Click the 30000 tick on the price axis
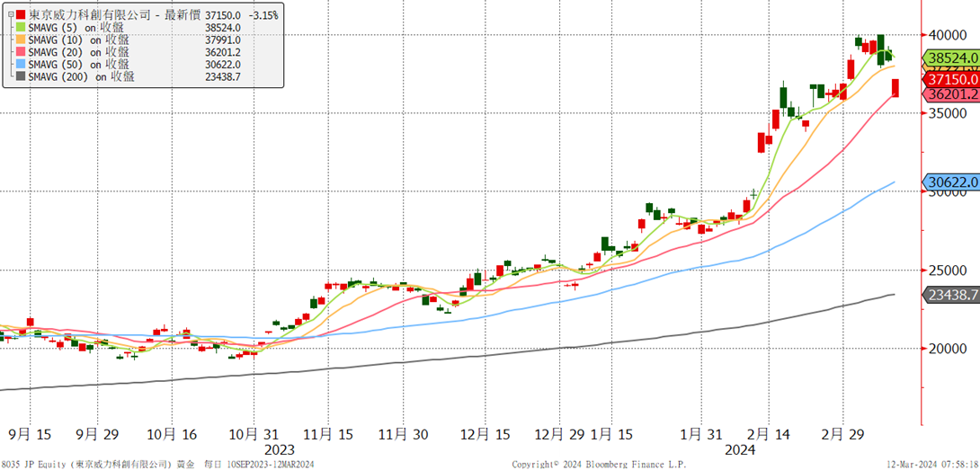 [948, 192]
